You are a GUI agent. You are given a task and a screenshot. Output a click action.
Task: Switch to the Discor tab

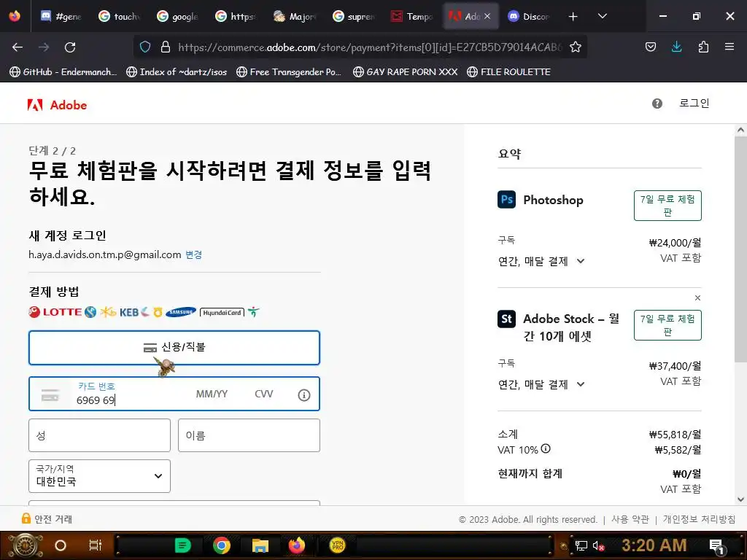[529, 17]
